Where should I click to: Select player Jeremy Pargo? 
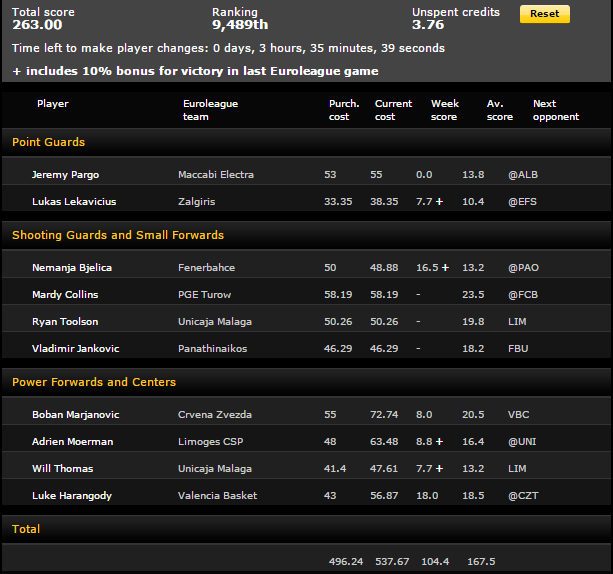tap(65, 175)
